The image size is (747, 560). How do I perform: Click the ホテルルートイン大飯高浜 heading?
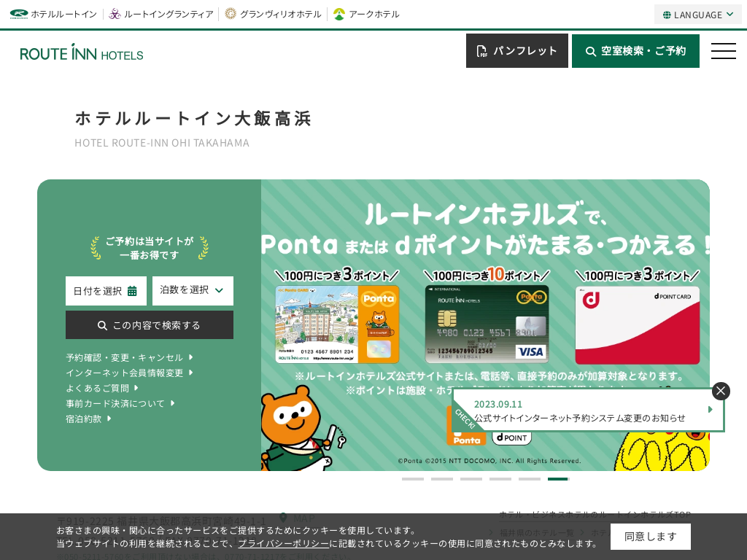[x=193, y=119]
